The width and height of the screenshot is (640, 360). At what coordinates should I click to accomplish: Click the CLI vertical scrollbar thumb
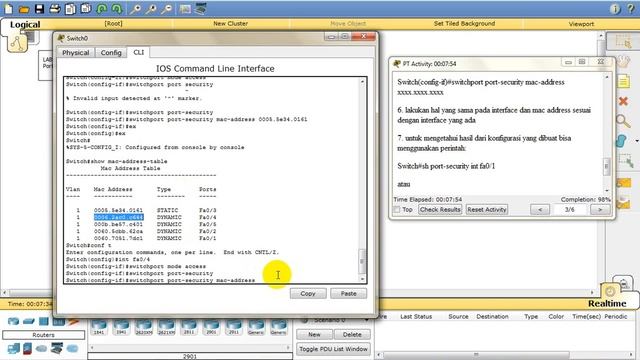362,261
